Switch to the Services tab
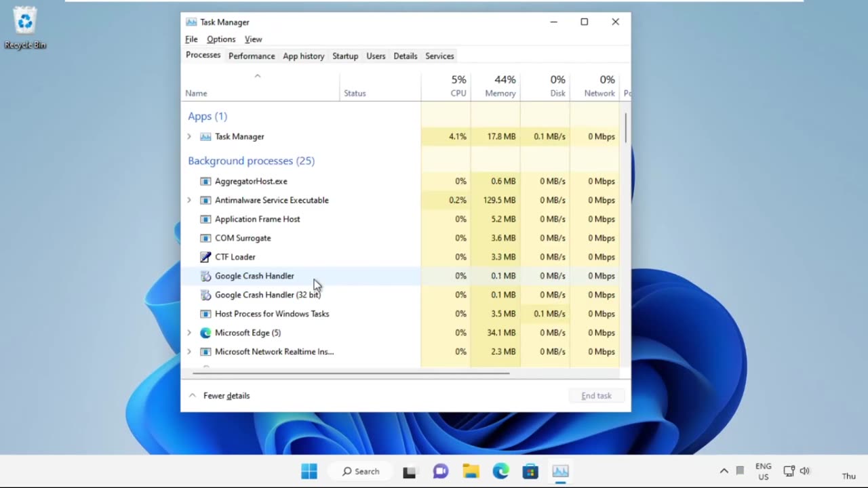The height and width of the screenshot is (488, 868). click(439, 56)
